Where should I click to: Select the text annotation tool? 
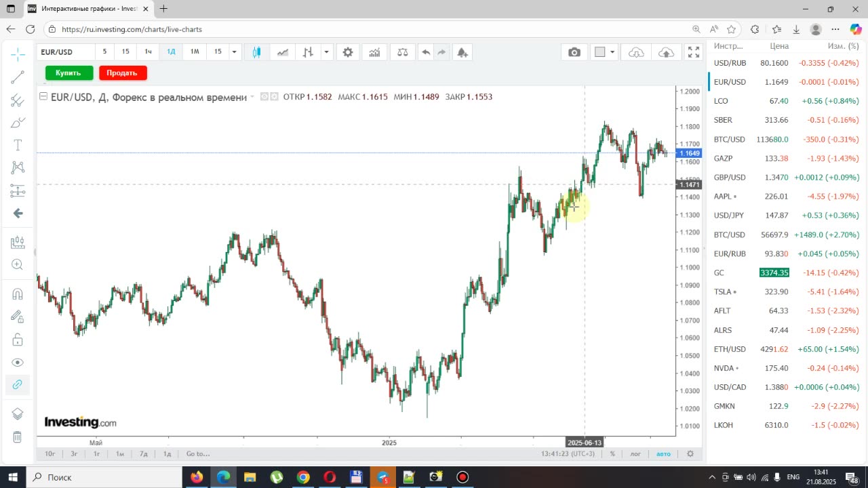(18, 145)
